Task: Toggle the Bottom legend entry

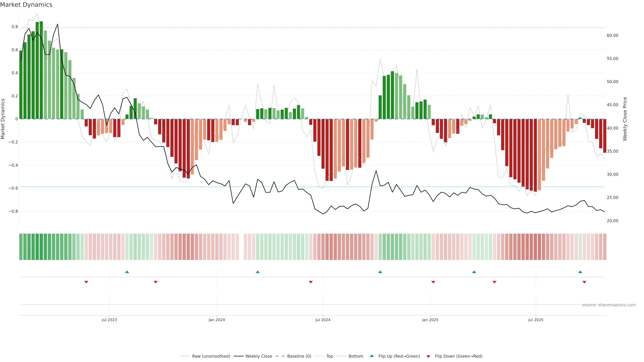Action: tap(356, 356)
